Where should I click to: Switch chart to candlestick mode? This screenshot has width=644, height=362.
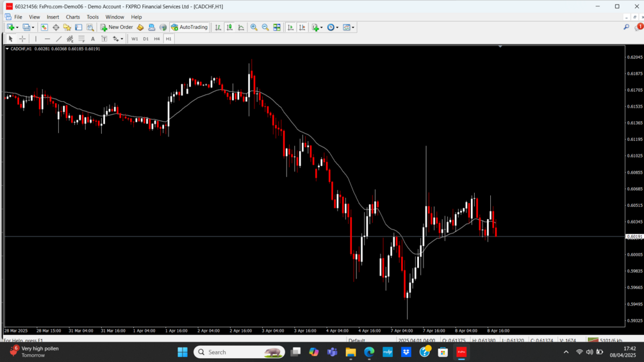click(x=229, y=27)
